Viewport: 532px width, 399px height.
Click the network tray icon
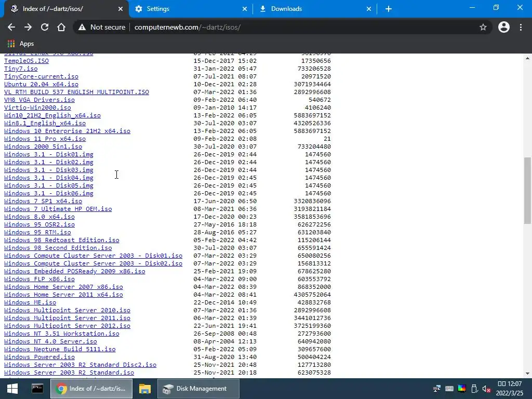click(x=437, y=389)
